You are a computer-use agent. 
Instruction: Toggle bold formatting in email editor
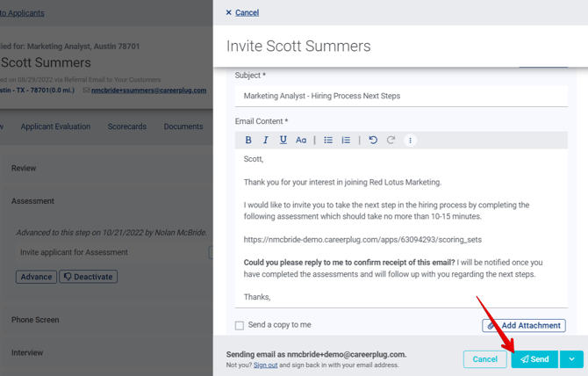click(248, 141)
